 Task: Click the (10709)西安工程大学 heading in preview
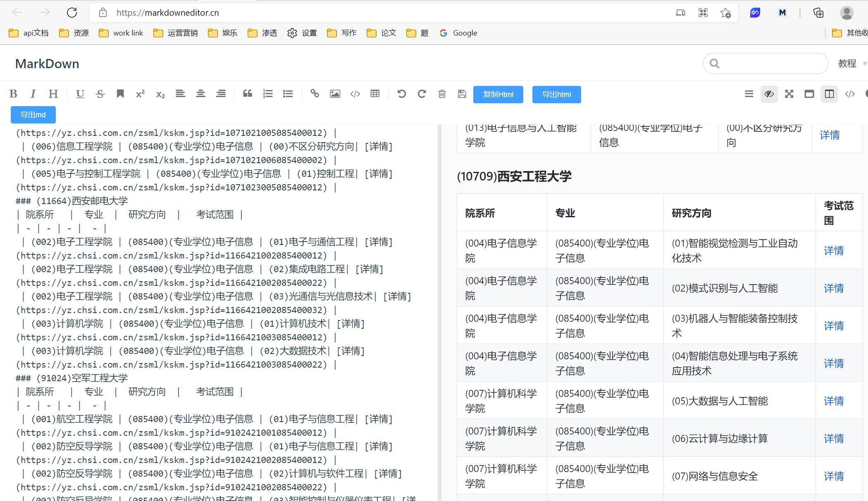coord(514,176)
